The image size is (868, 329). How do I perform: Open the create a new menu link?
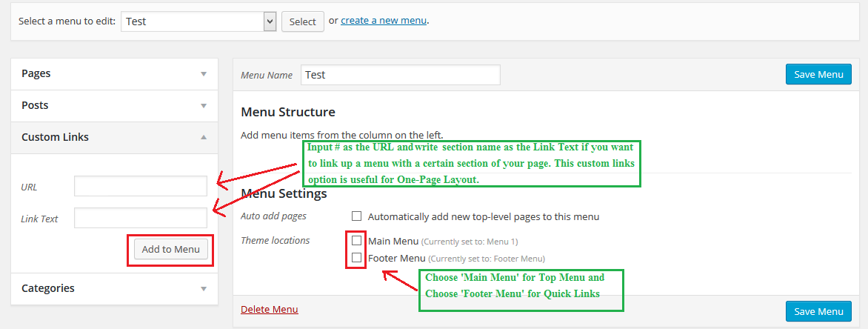coord(383,21)
